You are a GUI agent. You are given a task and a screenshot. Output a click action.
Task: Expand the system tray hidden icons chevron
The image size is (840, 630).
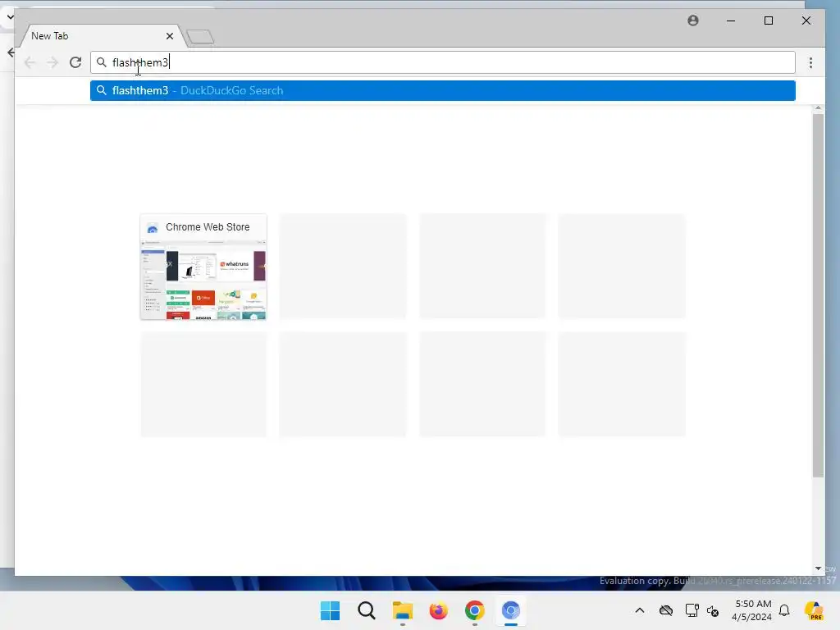coord(640,610)
